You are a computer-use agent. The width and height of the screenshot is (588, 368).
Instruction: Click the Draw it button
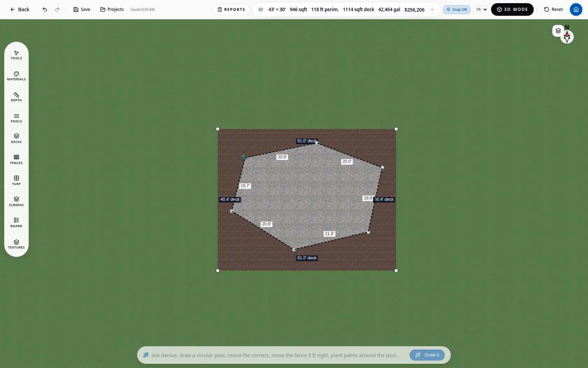click(x=427, y=355)
